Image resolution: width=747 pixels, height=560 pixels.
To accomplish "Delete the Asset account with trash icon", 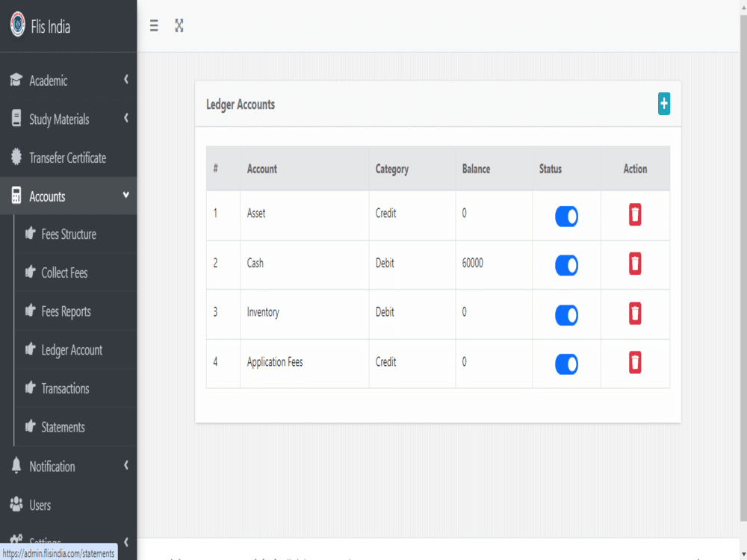I will (635, 214).
